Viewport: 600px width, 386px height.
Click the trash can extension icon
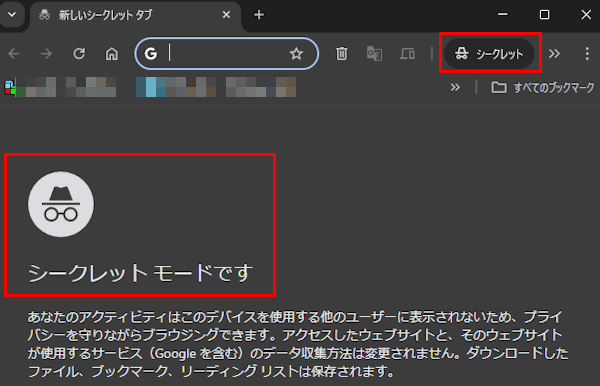click(x=342, y=54)
